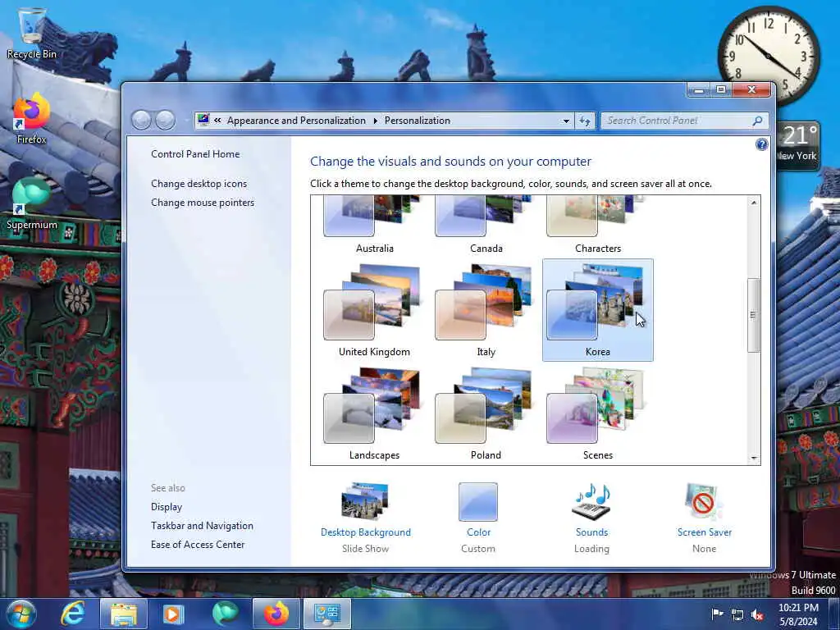Minimize the Personalization window
The width and height of the screenshot is (840, 630).
point(699,90)
